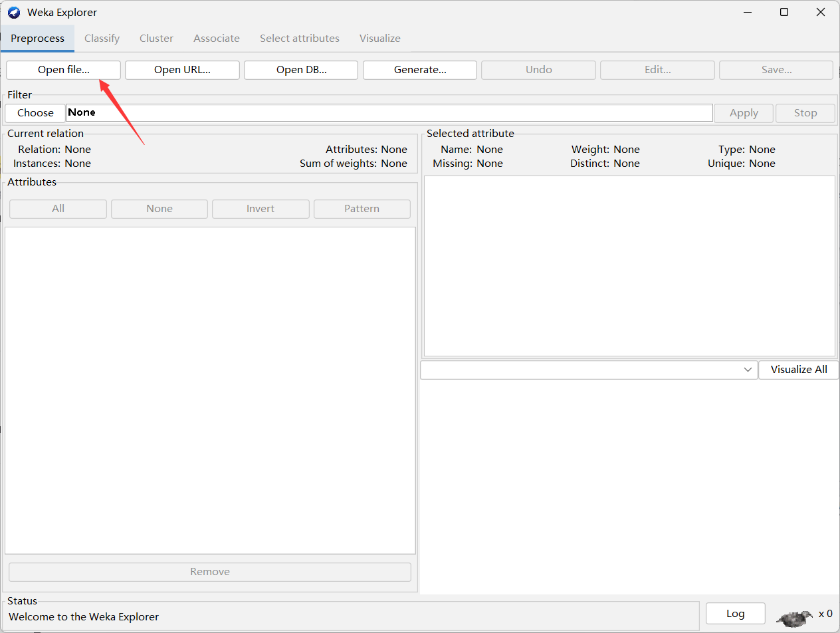Click the Open DB... button
Image resolution: width=840 pixels, height=633 pixels.
point(301,70)
